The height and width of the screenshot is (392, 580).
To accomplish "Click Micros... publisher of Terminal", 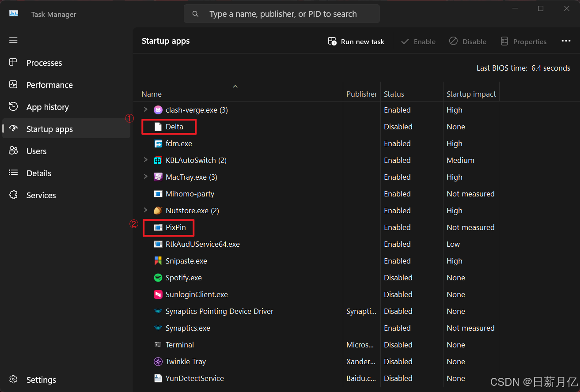I will pyautogui.click(x=360, y=345).
